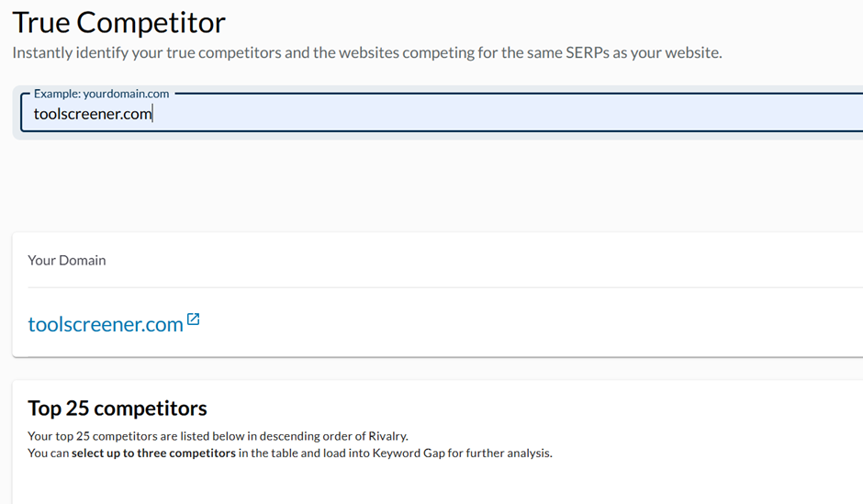Click the 'select up to three competitors' text
This screenshot has height=504, width=863.
coord(153,453)
